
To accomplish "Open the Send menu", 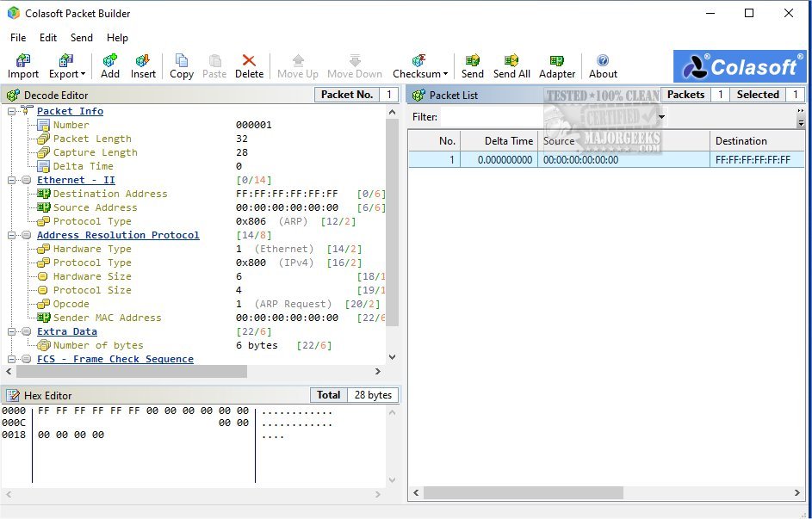I will click(82, 38).
